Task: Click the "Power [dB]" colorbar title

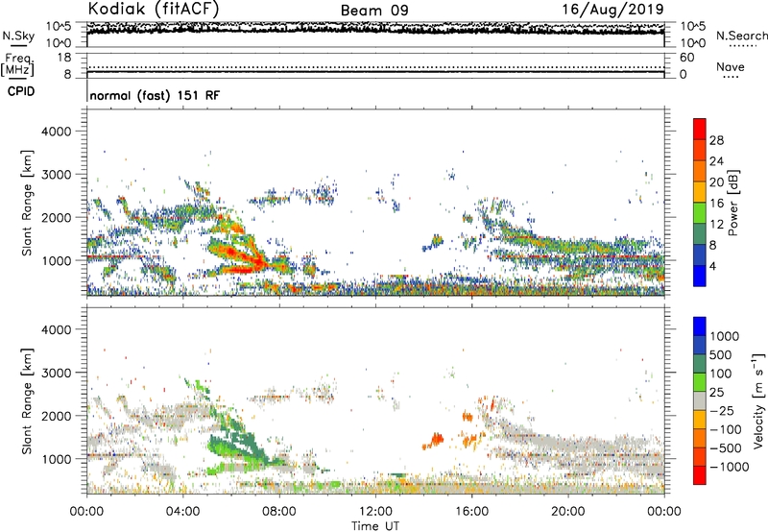Action: point(733,203)
